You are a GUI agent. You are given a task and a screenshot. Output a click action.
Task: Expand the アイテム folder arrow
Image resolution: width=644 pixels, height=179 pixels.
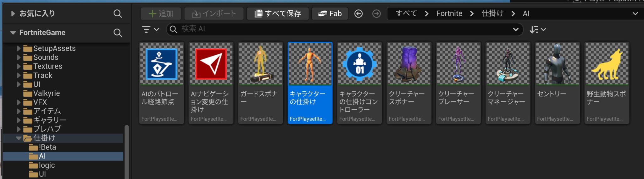pyautogui.click(x=19, y=111)
